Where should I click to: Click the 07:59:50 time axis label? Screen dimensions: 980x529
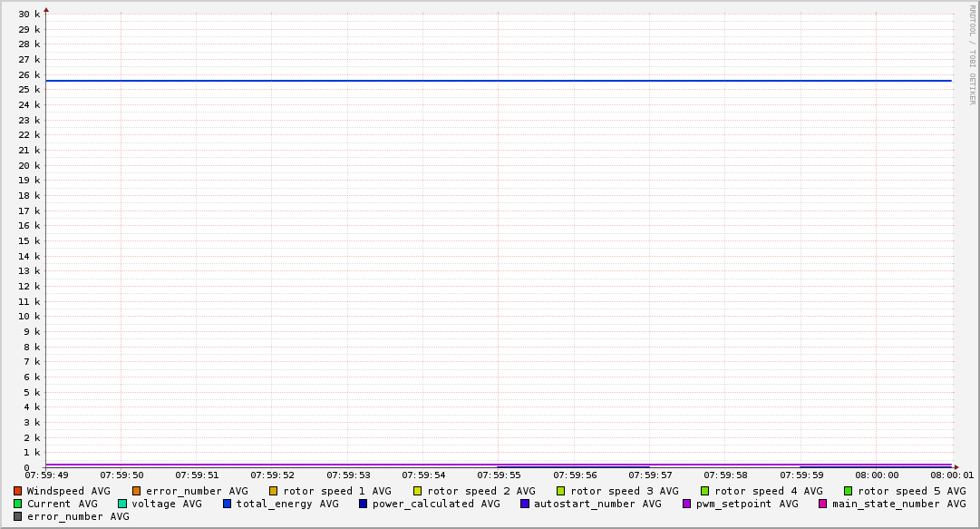pyautogui.click(x=121, y=475)
